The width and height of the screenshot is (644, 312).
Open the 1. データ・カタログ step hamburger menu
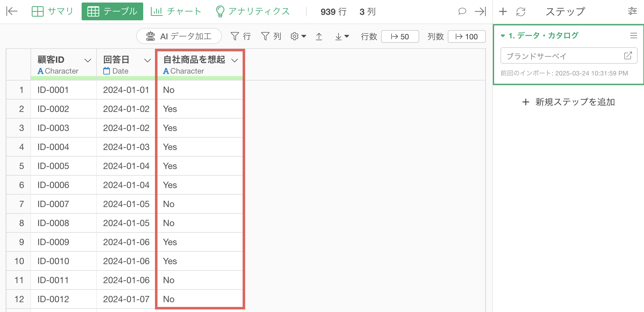[634, 36]
